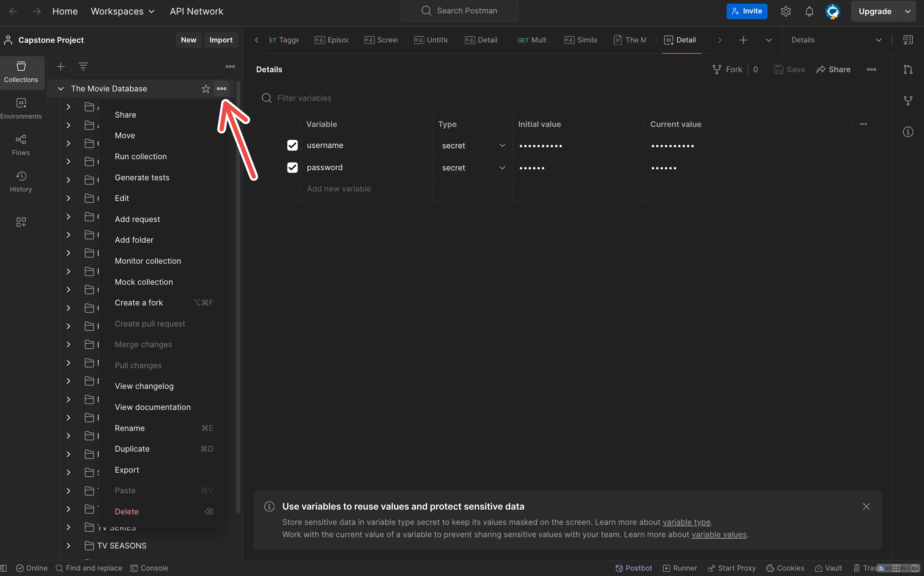Click the Fork button
Image resolution: width=924 pixels, height=576 pixels.
click(x=727, y=69)
